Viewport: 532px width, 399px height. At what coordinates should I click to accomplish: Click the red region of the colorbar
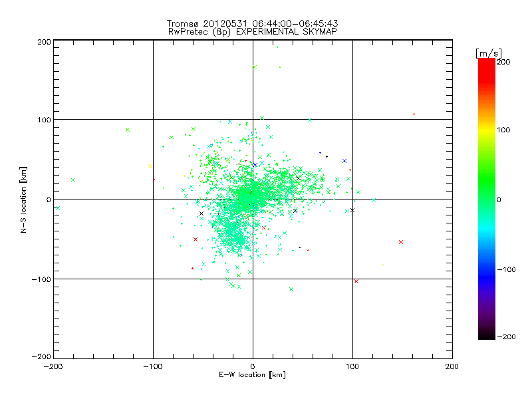[x=487, y=71]
